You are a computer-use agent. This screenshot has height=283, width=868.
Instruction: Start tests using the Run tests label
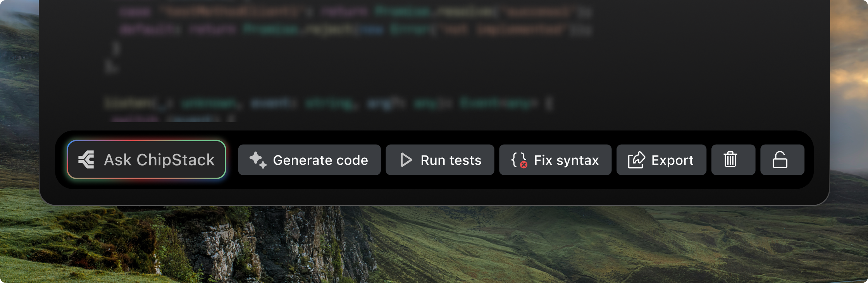(x=451, y=160)
